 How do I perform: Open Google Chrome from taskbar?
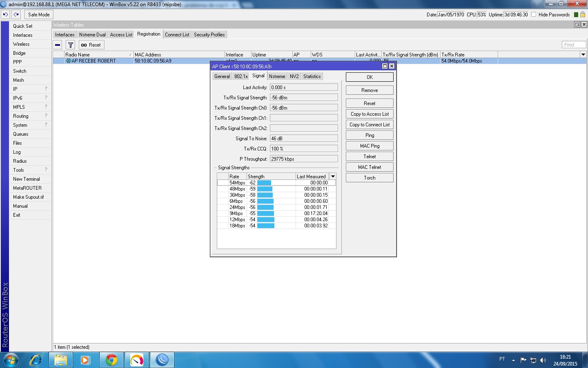point(111,360)
